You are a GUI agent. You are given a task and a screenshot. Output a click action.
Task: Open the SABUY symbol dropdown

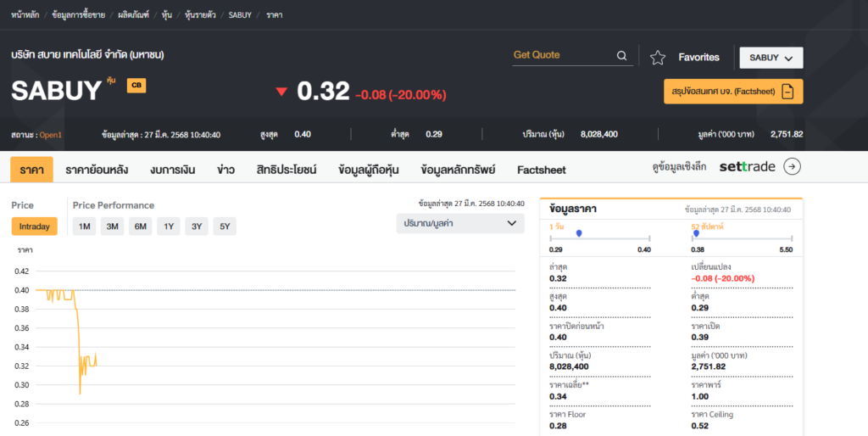[771, 58]
